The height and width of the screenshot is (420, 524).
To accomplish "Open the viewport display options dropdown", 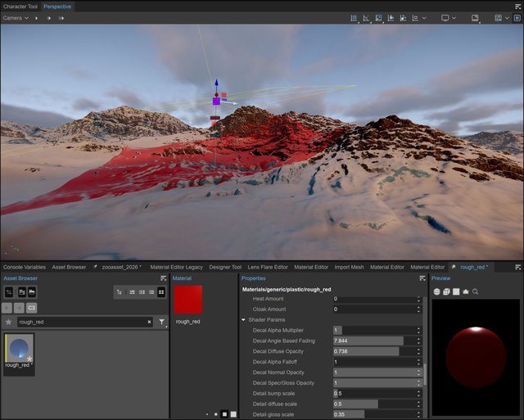I will [x=449, y=17].
